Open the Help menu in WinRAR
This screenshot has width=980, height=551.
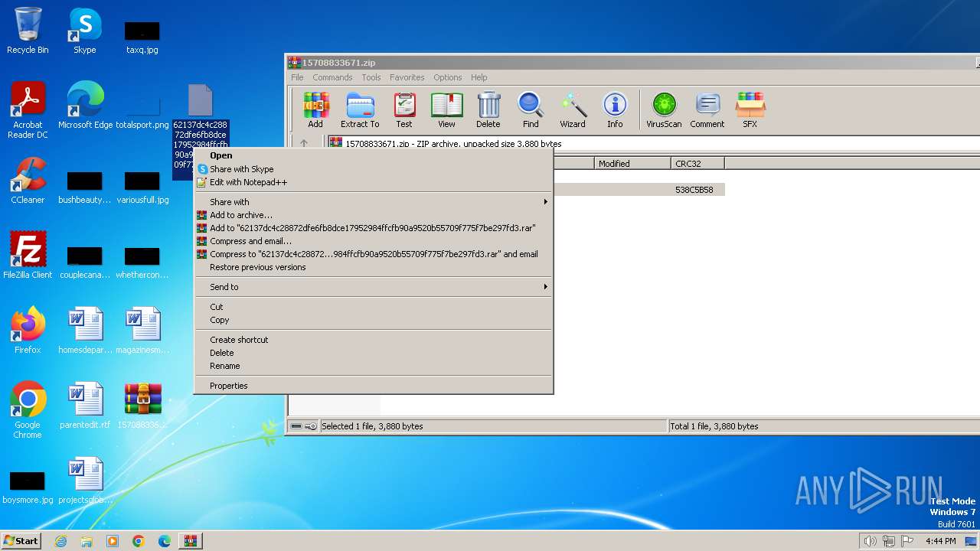click(x=479, y=77)
